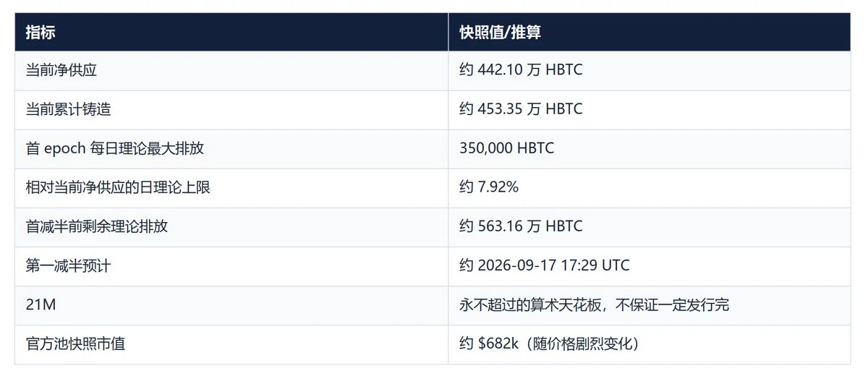Click the 约 453.35 万 HBTC value

point(521,109)
